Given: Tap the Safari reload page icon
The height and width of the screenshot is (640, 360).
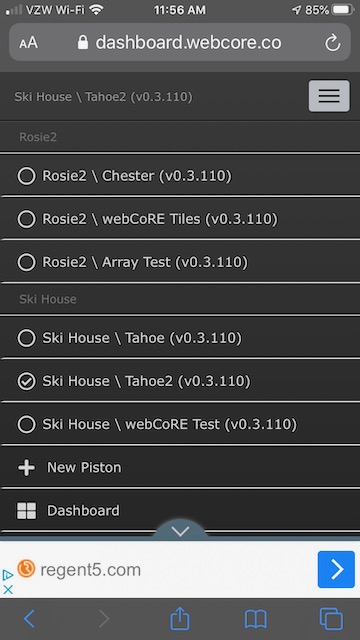Looking at the screenshot, I should point(332,43).
